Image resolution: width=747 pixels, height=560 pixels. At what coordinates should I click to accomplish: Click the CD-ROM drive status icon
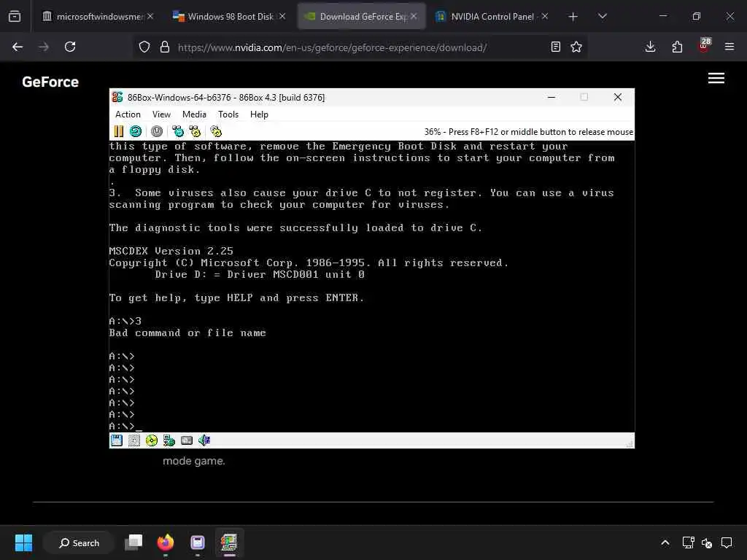tap(152, 440)
